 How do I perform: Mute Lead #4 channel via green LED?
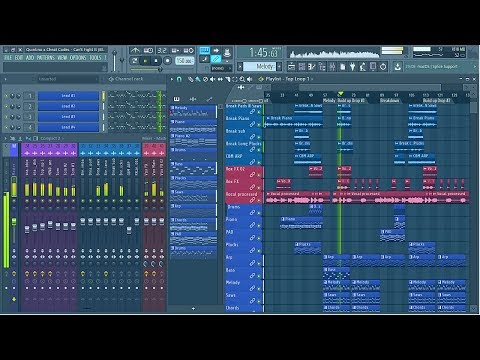[x=6, y=127]
